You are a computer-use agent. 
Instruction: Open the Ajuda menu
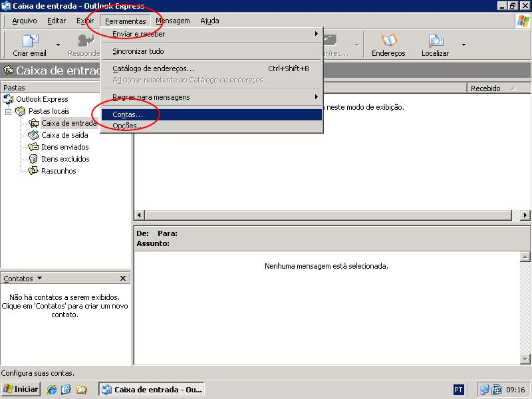click(x=209, y=21)
